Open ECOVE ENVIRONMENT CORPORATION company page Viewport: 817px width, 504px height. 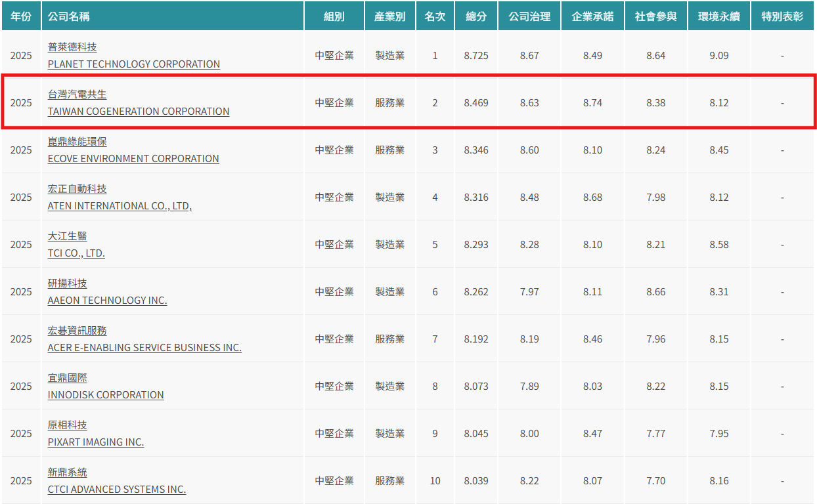pos(133,158)
